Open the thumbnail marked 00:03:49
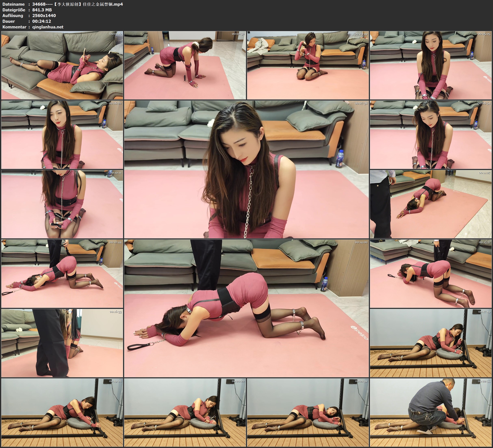Screen dimensions: 493x448 click(x=308, y=65)
